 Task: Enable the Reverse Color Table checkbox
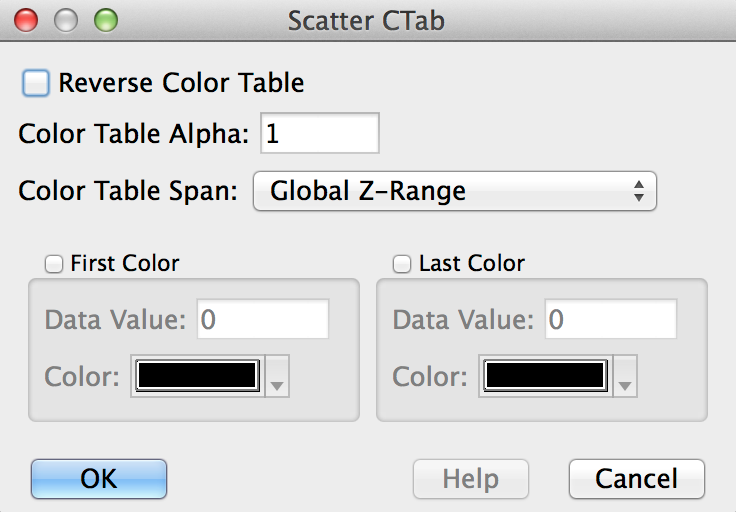pyautogui.click(x=36, y=83)
